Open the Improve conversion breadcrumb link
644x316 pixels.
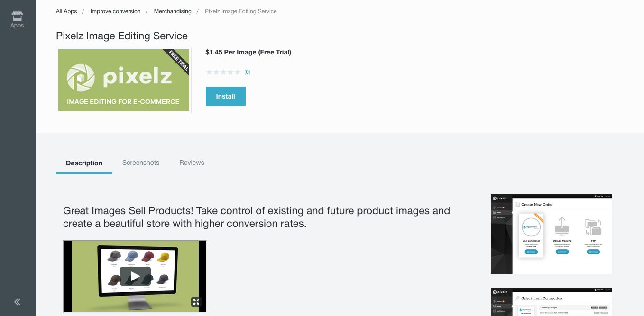[115, 11]
